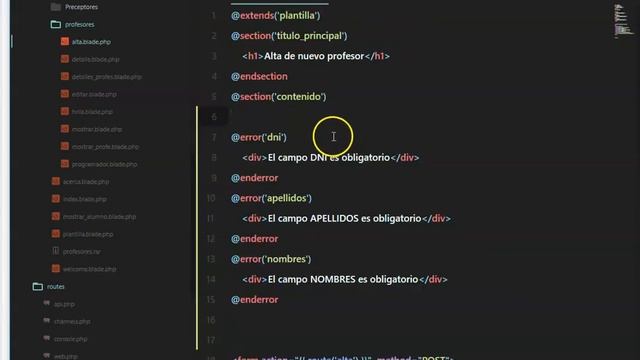Select the detalles_profes.blade.php file icon
The height and width of the screenshot is (360, 640).
coord(64,76)
